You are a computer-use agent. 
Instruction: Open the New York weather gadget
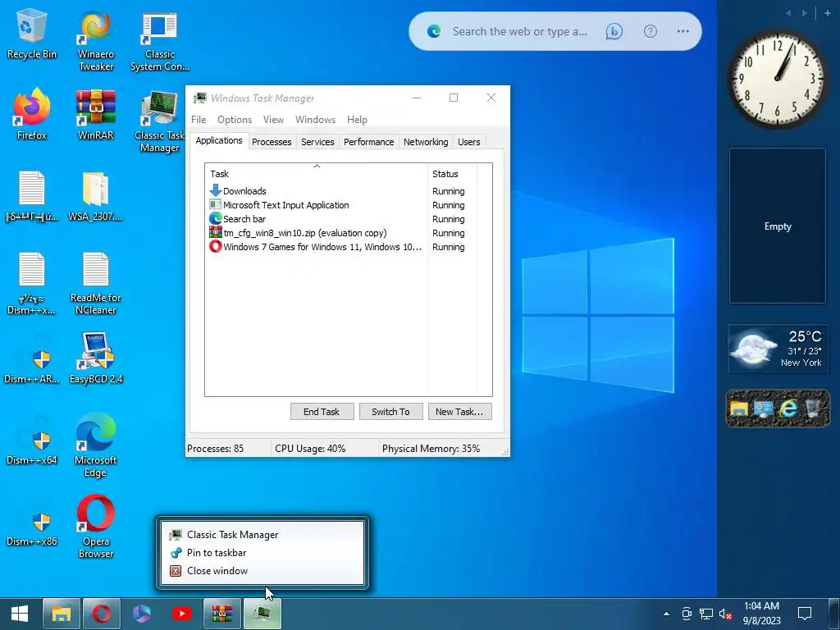[778, 349]
